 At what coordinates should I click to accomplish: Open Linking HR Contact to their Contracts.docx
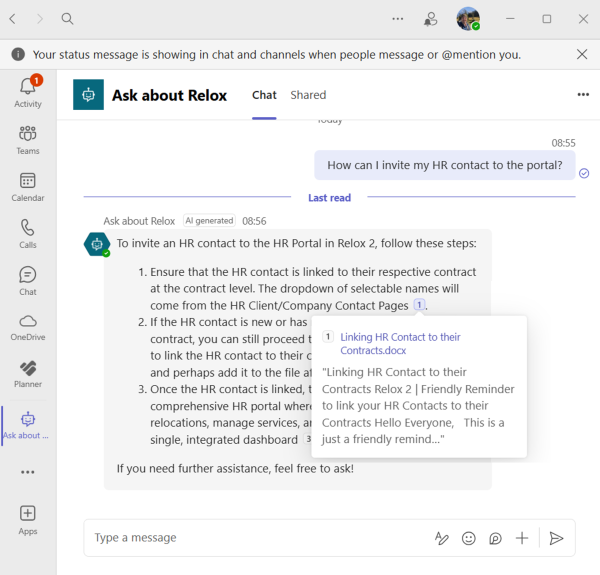[x=400, y=344]
